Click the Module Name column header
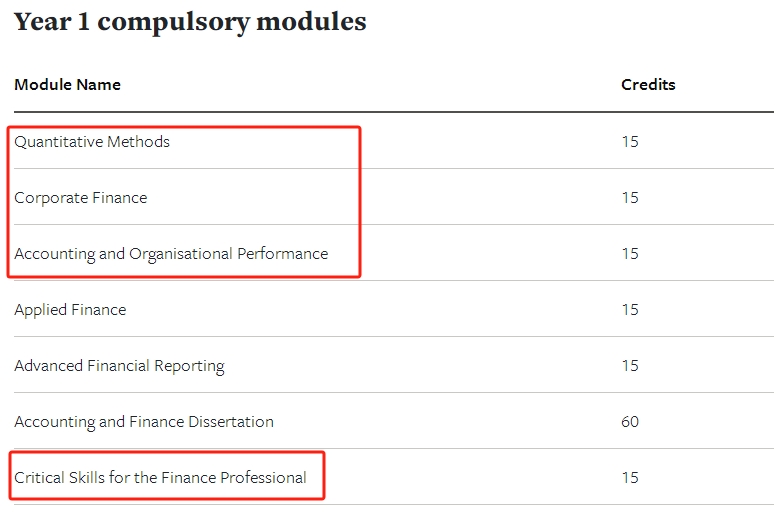779x512 pixels. coord(68,84)
